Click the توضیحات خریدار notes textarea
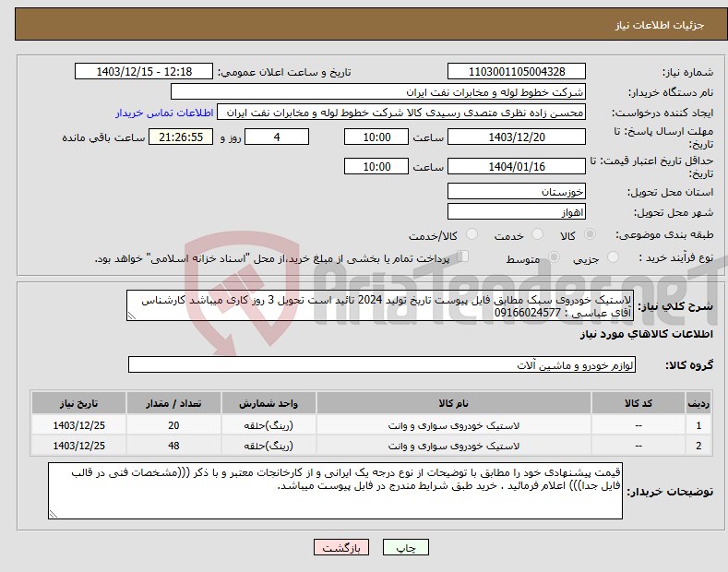 335,491
